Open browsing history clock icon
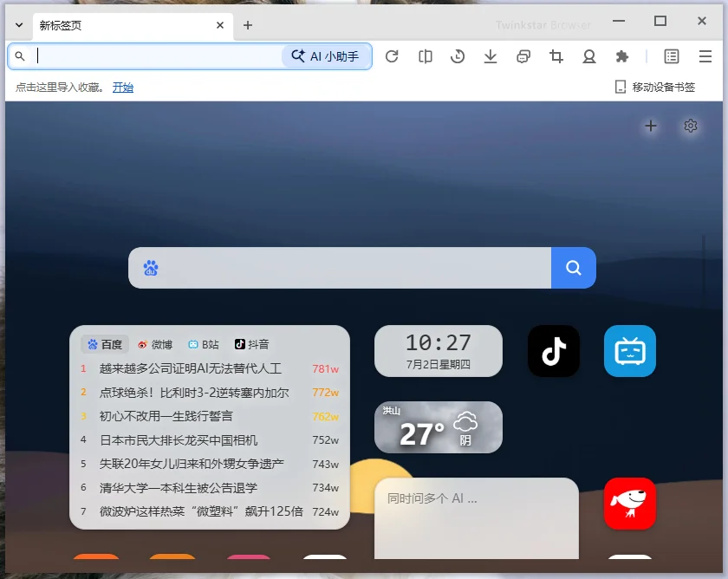 [458, 56]
